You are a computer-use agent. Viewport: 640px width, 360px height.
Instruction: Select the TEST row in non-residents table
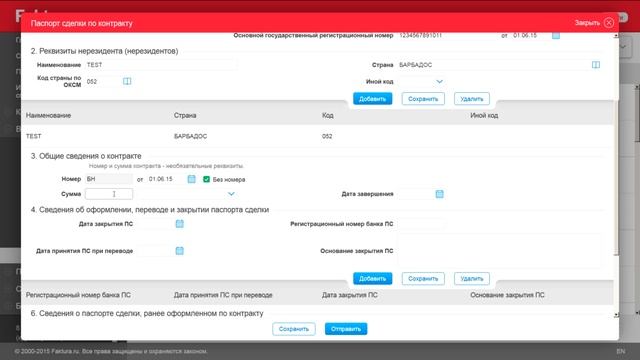[x=317, y=136]
